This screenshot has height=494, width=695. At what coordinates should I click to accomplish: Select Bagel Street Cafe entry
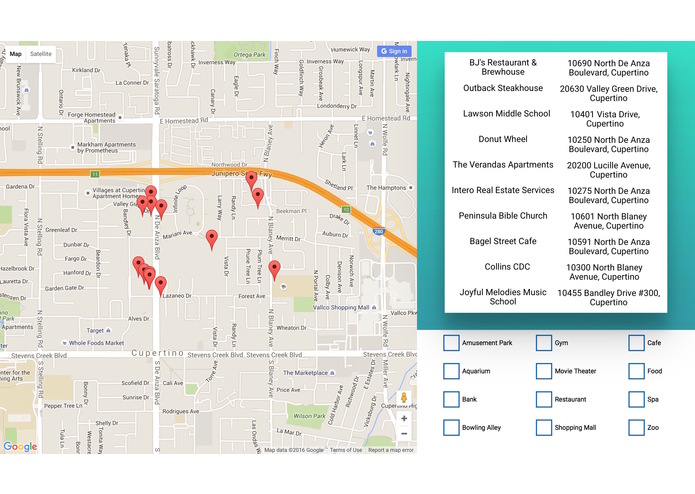click(x=503, y=241)
